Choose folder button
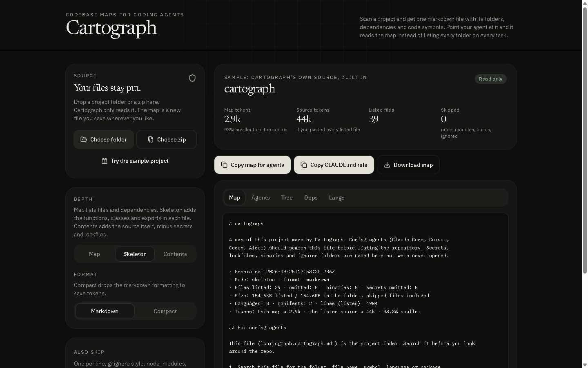This screenshot has height=368, width=588. [x=104, y=139]
